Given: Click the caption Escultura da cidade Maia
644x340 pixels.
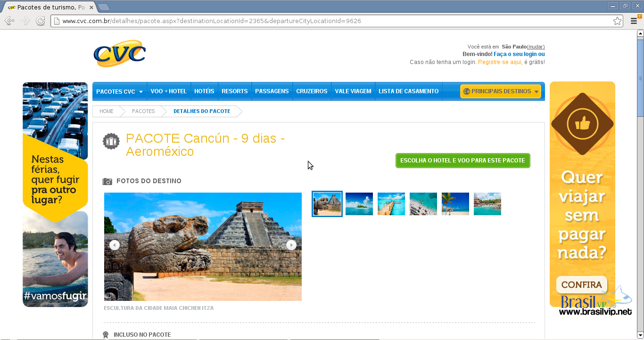Looking at the screenshot, I should (x=159, y=308).
